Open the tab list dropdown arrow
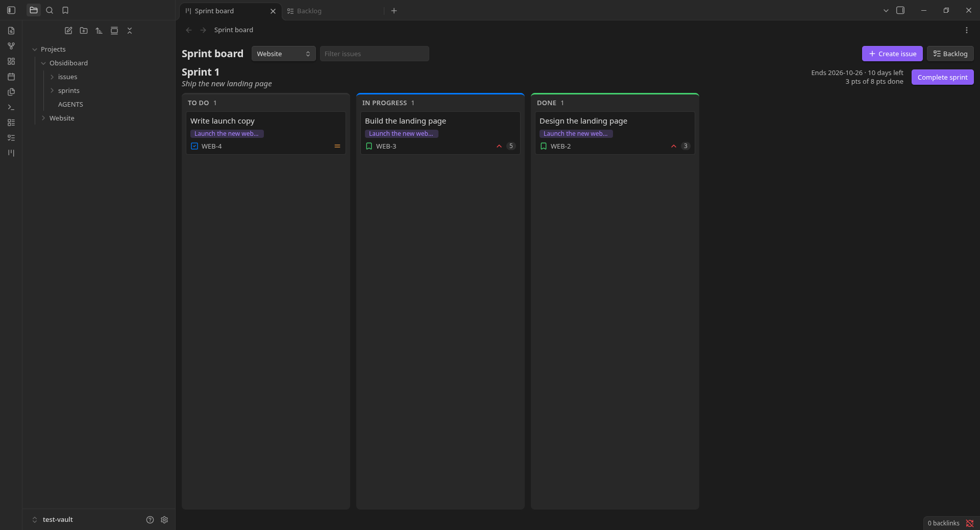980x530 pixels. tap(886, 10)
